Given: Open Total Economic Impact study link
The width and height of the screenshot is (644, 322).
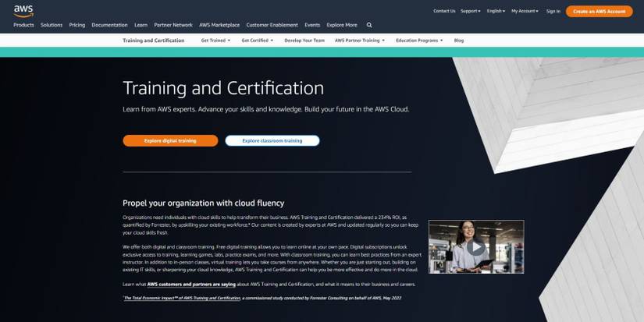Looking at the screenshot, I should [x=182, y=298].
